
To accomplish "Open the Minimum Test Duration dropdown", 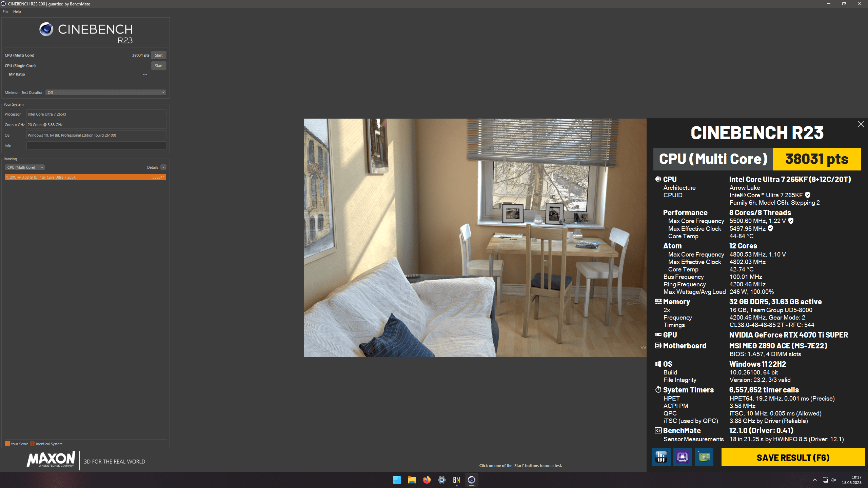I will coord(106,93).
